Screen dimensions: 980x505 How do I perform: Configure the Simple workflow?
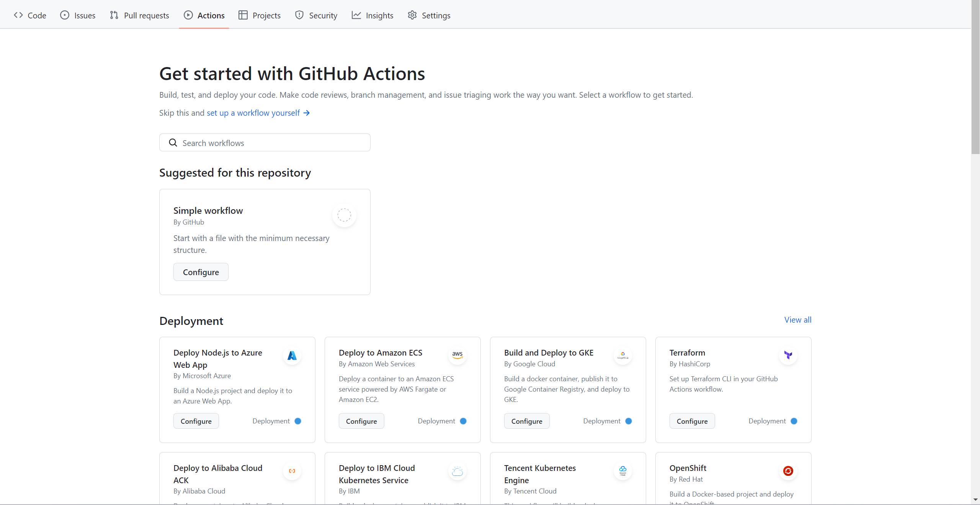tap(201, 272)
